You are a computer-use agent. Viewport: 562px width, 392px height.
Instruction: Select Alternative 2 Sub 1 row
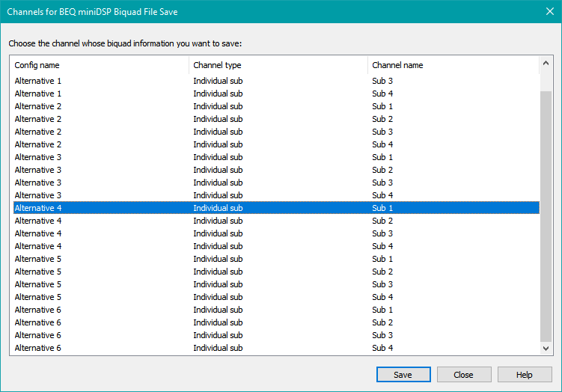(276, 106)
